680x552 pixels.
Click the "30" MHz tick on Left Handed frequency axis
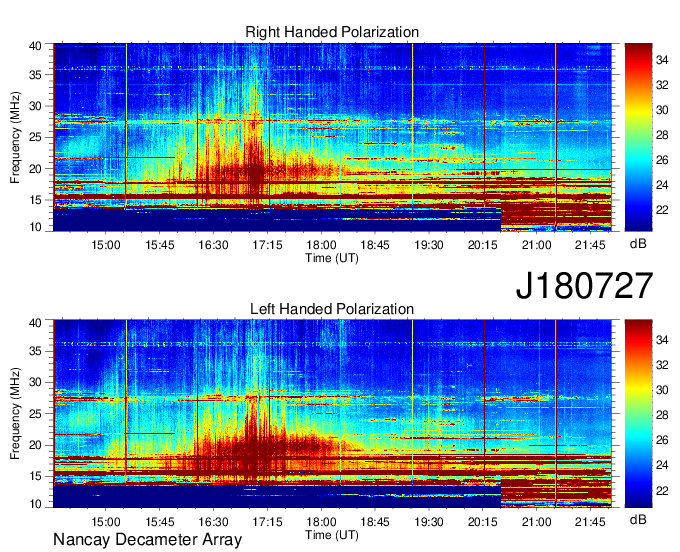coord(35,382)
